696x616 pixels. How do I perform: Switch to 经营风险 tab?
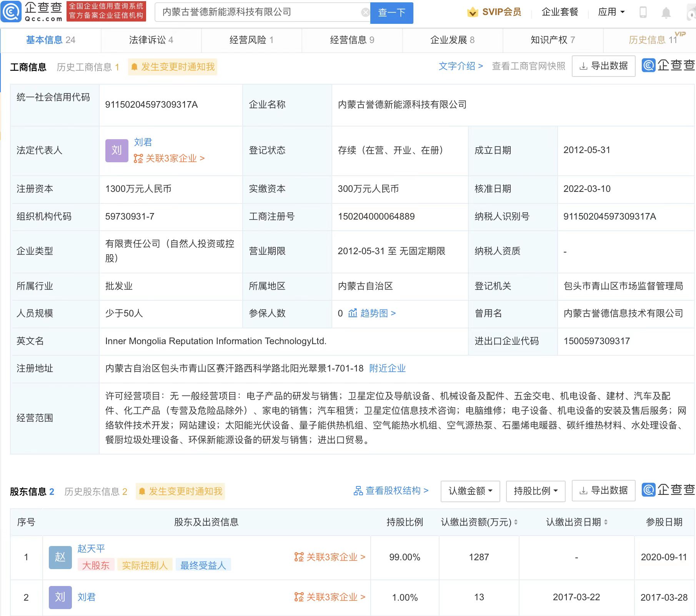[x=251, y=40]
